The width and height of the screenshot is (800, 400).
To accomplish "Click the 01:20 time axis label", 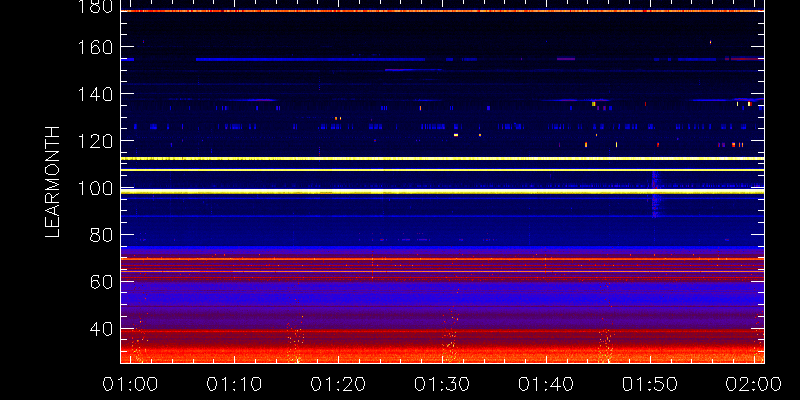I will click(x=338, y=384).
